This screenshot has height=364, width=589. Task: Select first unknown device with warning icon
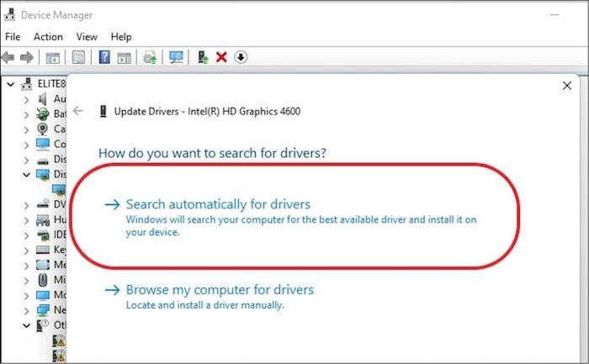[x=59, y=340]
